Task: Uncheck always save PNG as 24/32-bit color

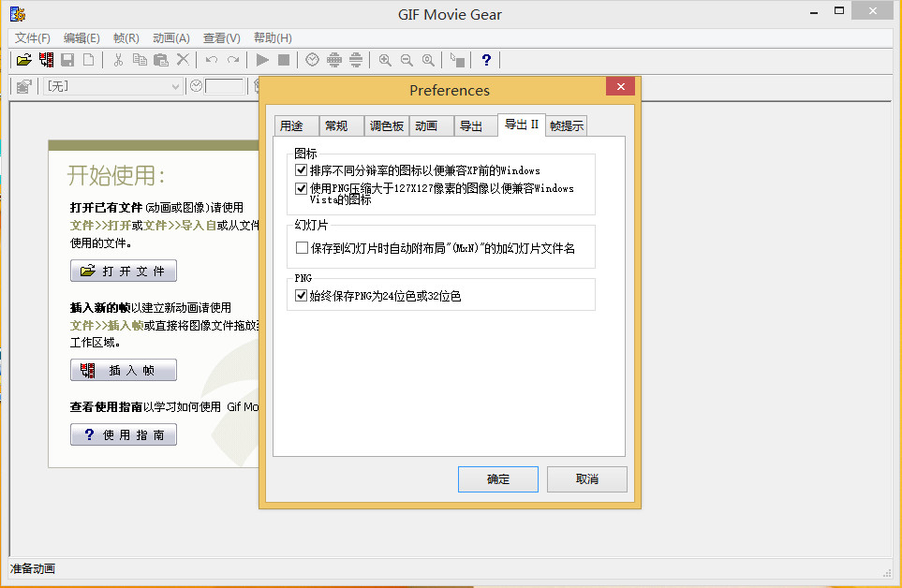Action: pos(302,296)
